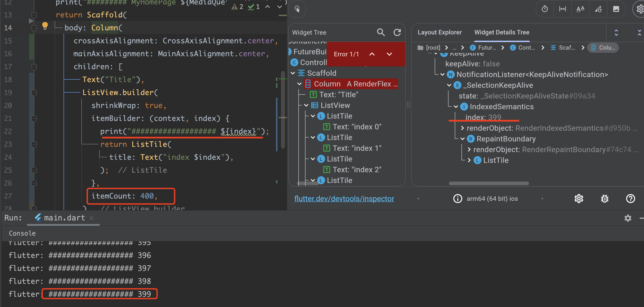Click the fold toggle on line 19
The image size is (644, 307).
coord(34,93)
